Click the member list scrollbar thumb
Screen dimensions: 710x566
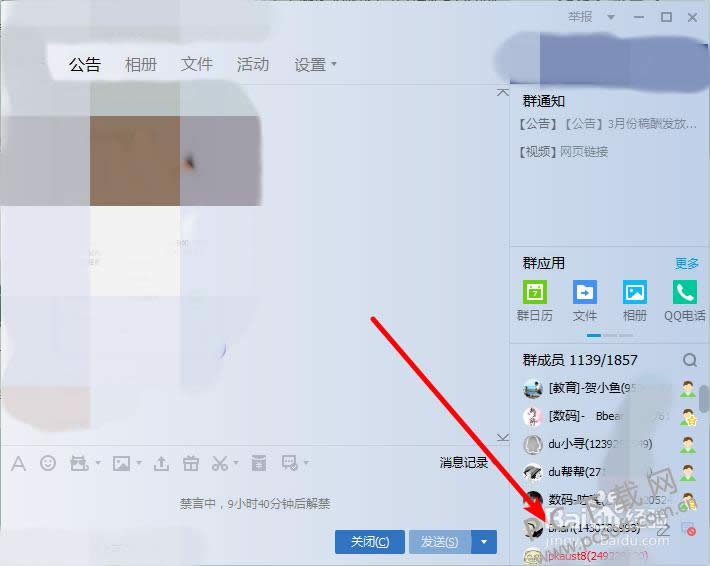pyautogui.click(x=704, y=398)
